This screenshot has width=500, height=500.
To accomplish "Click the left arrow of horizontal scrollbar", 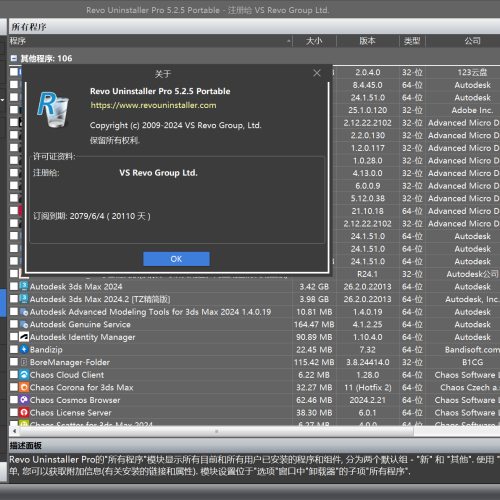I will click(14, 431).
